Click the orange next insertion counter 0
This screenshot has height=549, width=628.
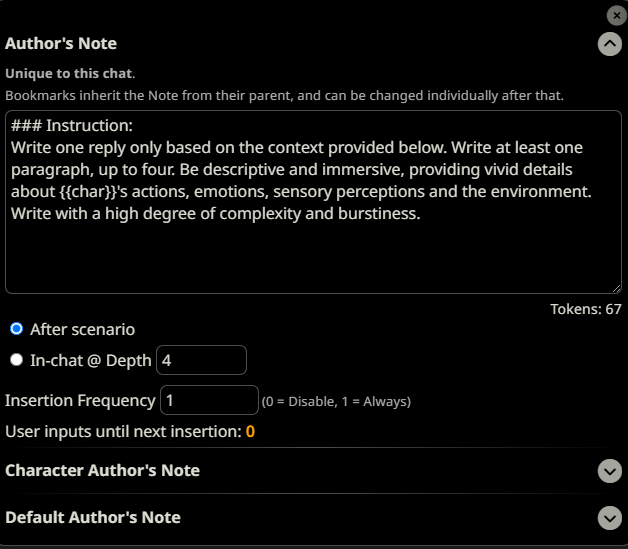coord(250,432)
